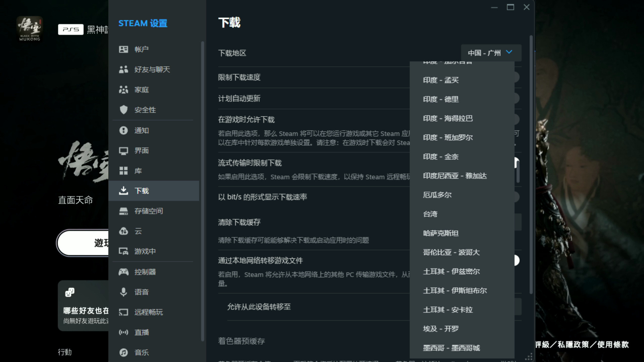Click the notifications (通知) icon

click(123, 130)
